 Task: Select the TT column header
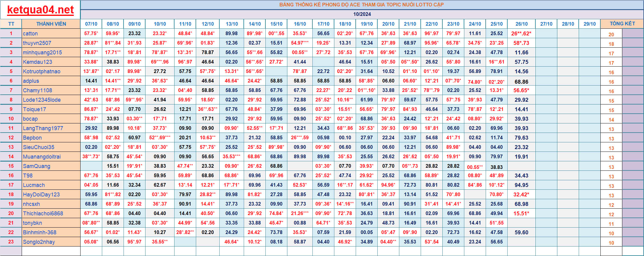click(x=11, y=24)
